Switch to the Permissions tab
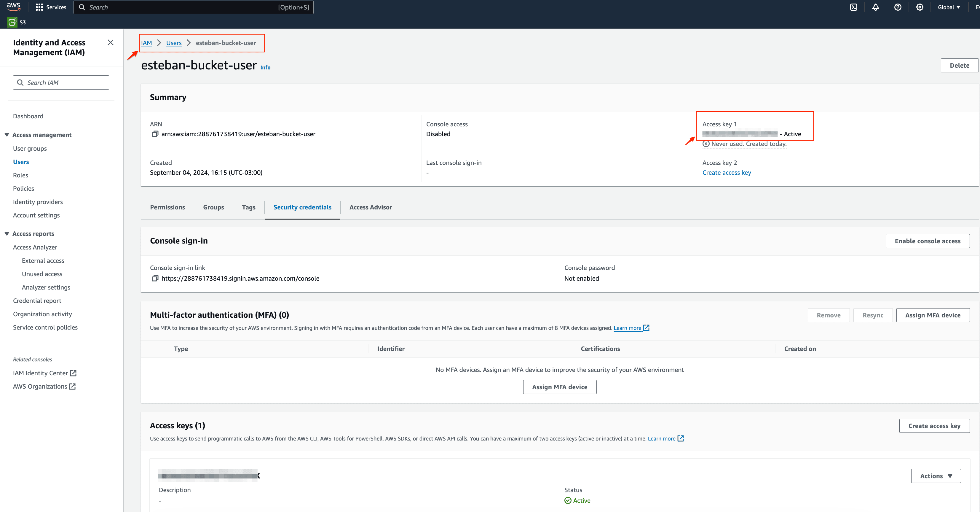980x512 pixels. 167,207
